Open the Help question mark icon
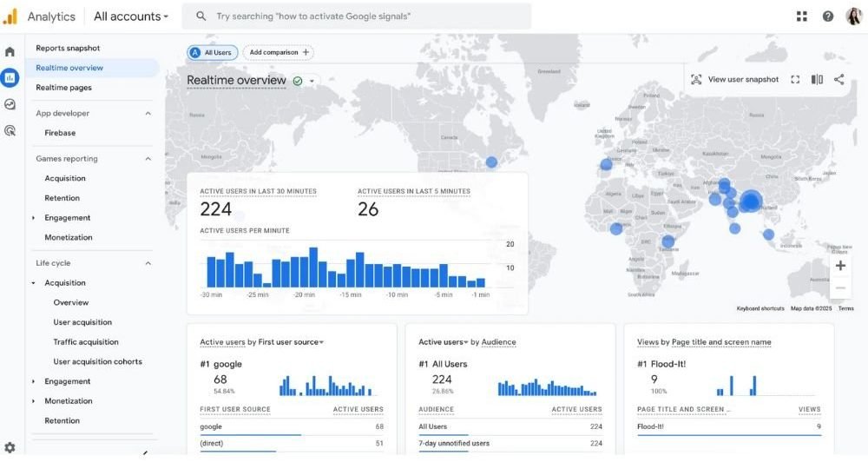This screenshot has height=462, width=868. 827,16
